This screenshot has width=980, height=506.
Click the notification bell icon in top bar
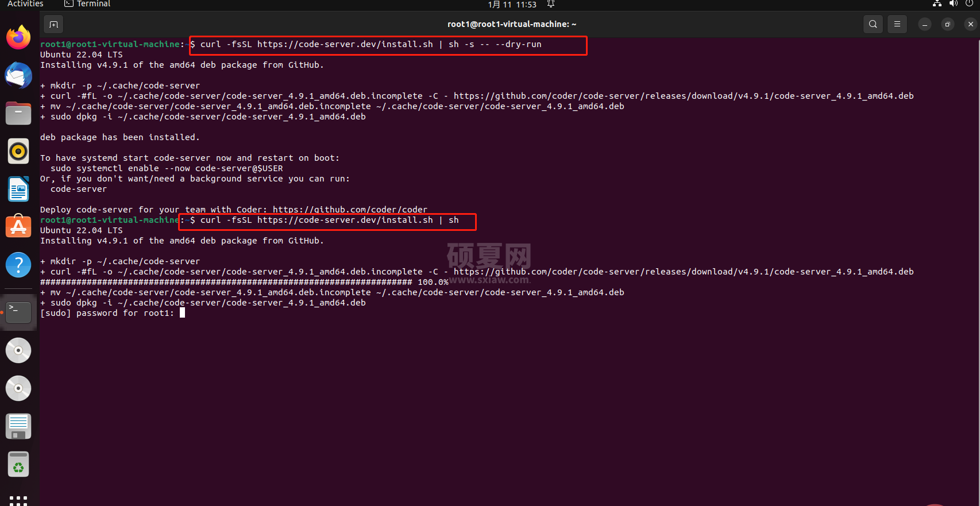(x=551, y=4)
